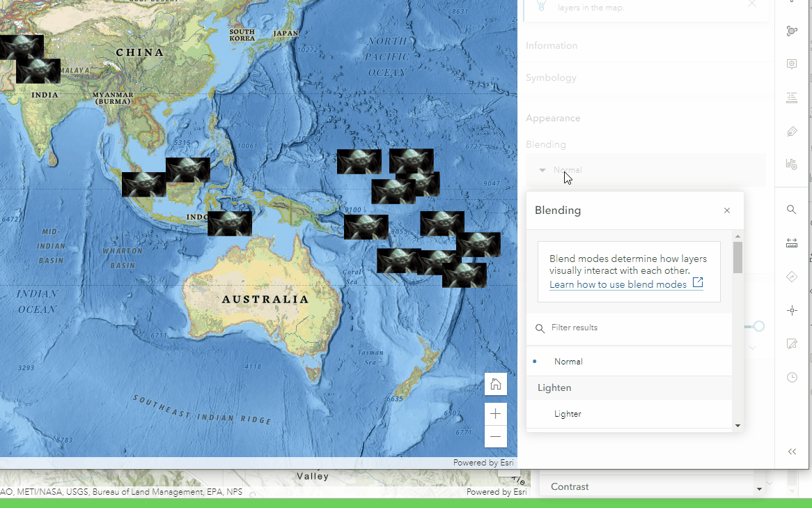Expand the Appearance section
Image resolution: width=812 pixels, height=508 pixels.
click(x=553, y=118)
